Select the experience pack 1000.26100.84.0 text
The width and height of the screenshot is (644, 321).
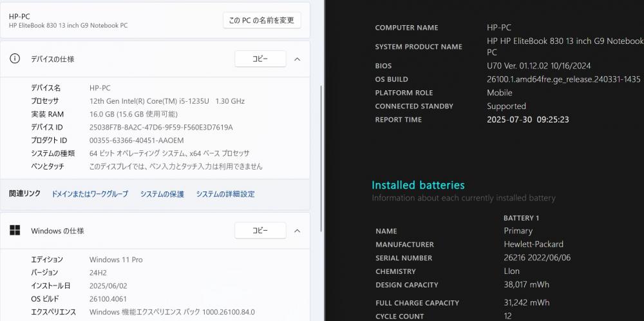(172, 312)
